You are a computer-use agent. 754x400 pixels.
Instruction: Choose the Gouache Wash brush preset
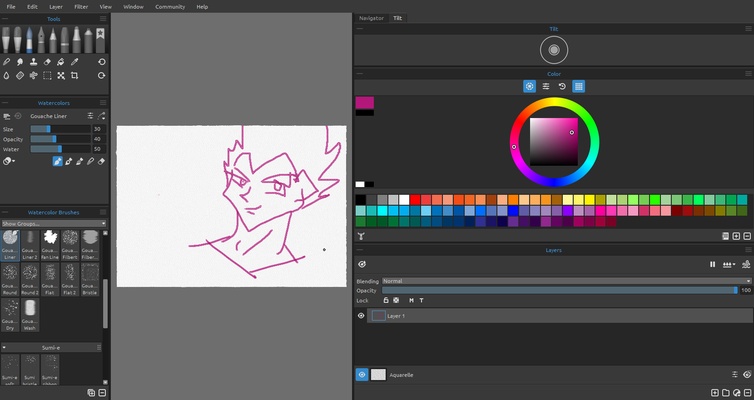click(30, 315)
